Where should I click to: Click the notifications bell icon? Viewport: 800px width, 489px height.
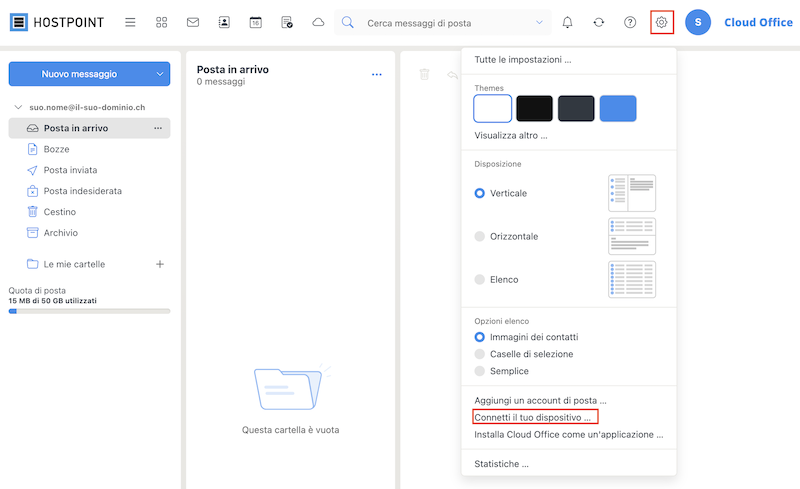(x=567, y=22)
